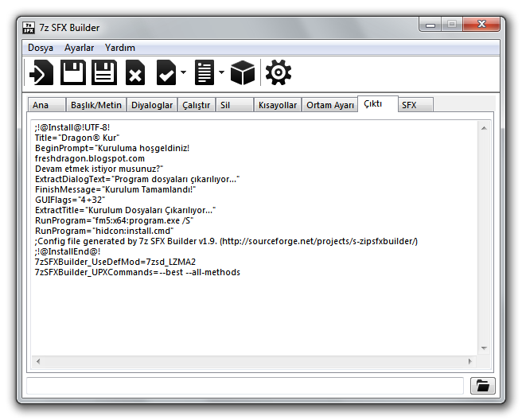Screen dimensions: 522x420
Task: Open the Ayarlar menu
Action: pyautogui.click(x=80, y=48)
